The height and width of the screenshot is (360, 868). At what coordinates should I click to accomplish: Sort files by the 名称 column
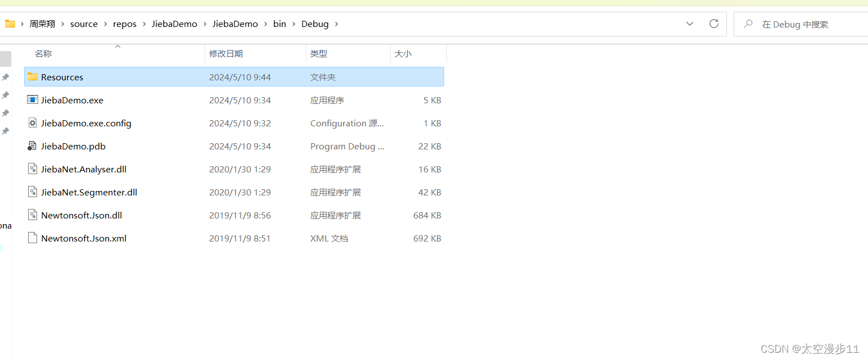(x=43, y=53)
